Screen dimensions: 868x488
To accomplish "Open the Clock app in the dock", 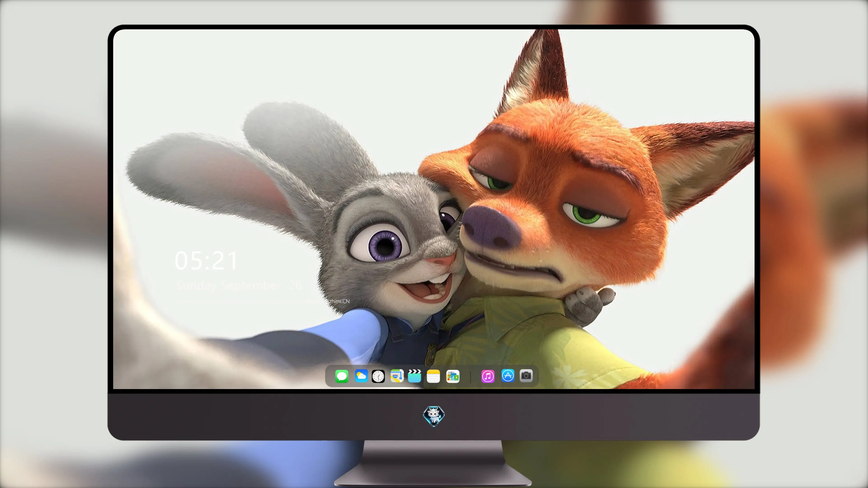I will pyautogui.click(x=378, y=376).
